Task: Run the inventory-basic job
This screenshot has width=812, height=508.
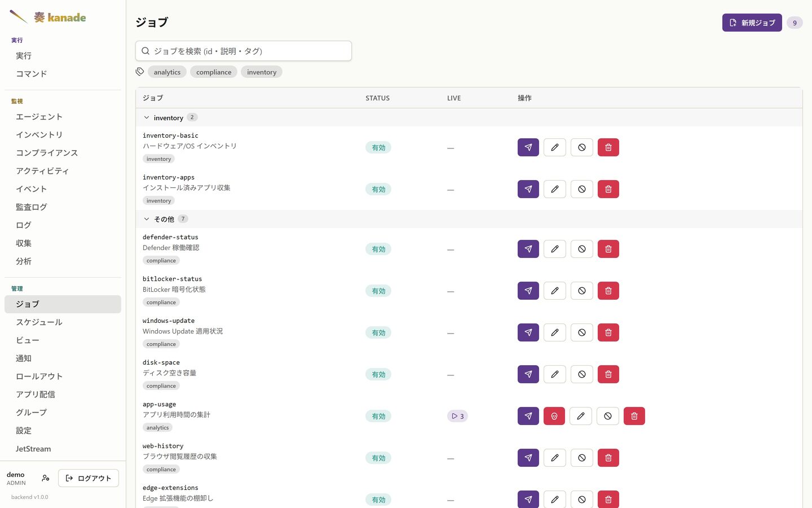Action: pyautogui.click(x=528, y=147)
